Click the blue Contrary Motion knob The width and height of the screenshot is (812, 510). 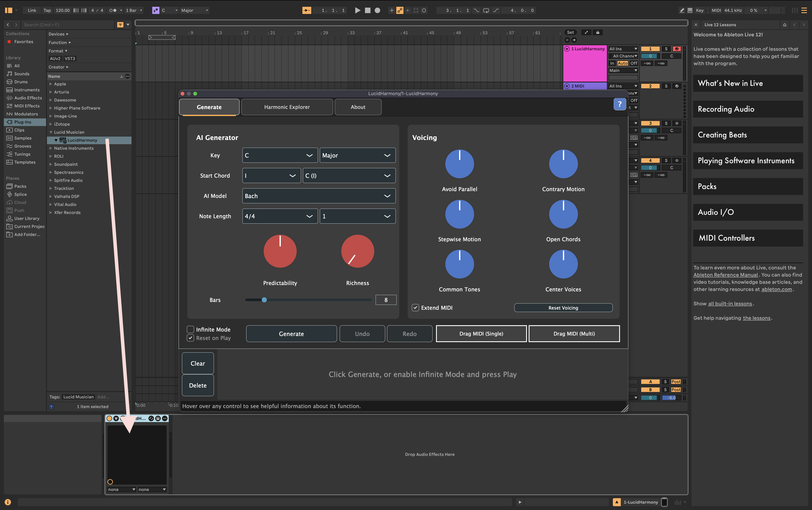click(x=563, y=164)
